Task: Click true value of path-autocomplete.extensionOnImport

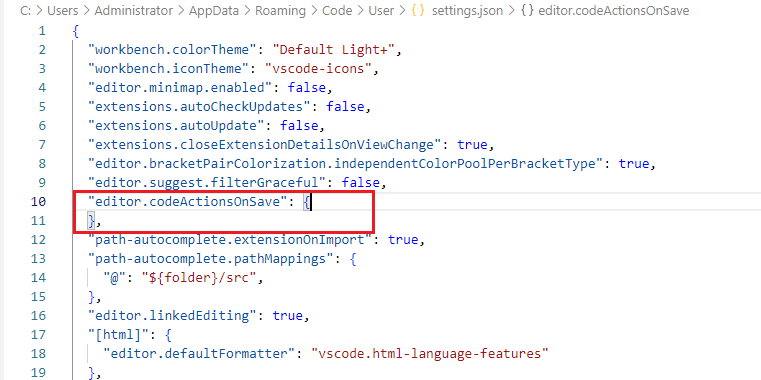Action: click(x=403, y=240)
